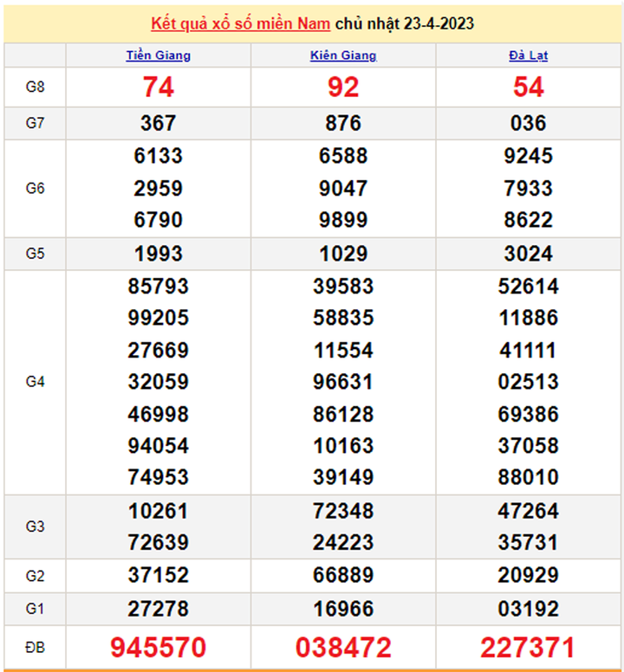Click the G5 number 1029
The image size is (624, 672).
tap(343, 254)
